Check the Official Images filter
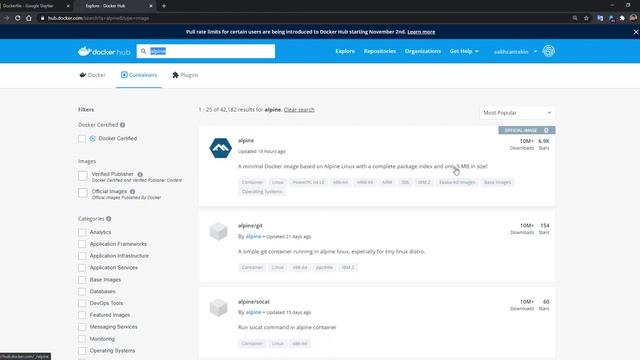 click(x=82, y=193)
